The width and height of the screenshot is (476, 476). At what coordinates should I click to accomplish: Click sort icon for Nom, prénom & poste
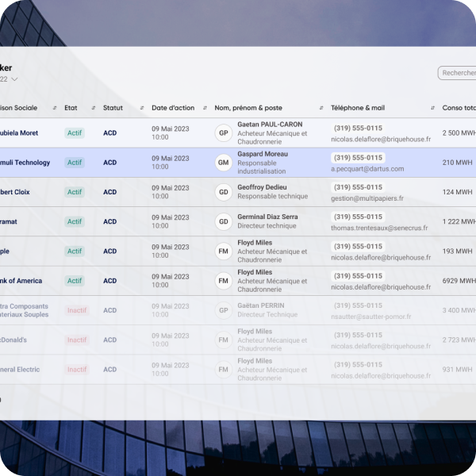321,108
